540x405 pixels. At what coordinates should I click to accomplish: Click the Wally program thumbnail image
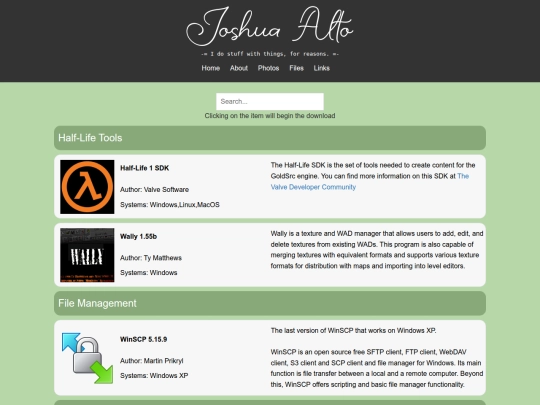coord(87,255)
